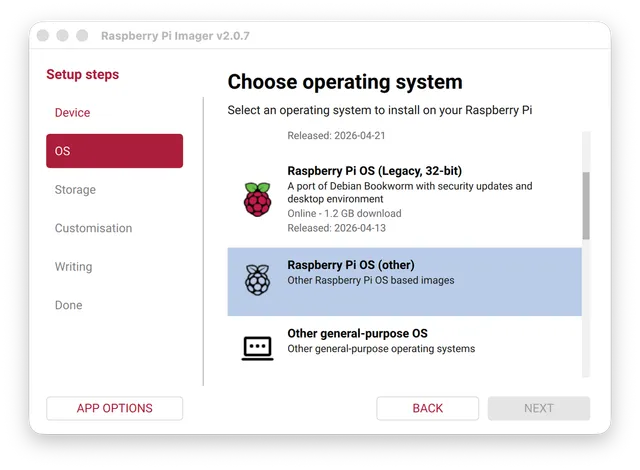Image resolution: width=640 pixels, height=470 pixels.
Task: Click the window title 'Raspberry Pi Imager v2.0.7'
Action: (x=175, y=36)
